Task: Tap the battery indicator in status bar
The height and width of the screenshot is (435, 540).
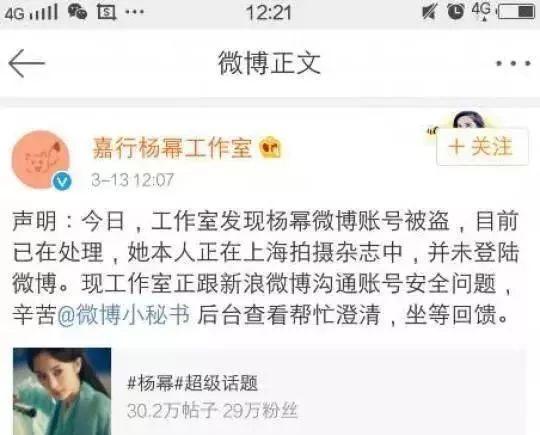Action: click(x=518, y=12)
